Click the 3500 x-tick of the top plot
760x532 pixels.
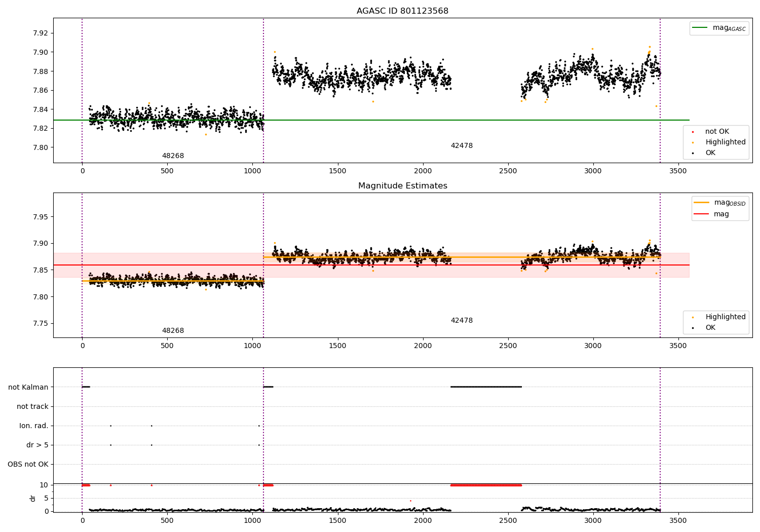678,171
